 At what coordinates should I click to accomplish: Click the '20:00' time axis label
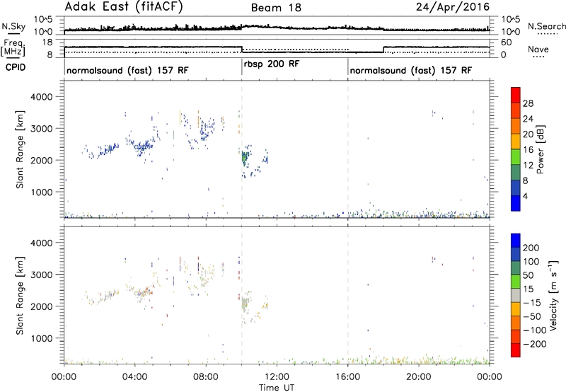(x=419, y=377)
